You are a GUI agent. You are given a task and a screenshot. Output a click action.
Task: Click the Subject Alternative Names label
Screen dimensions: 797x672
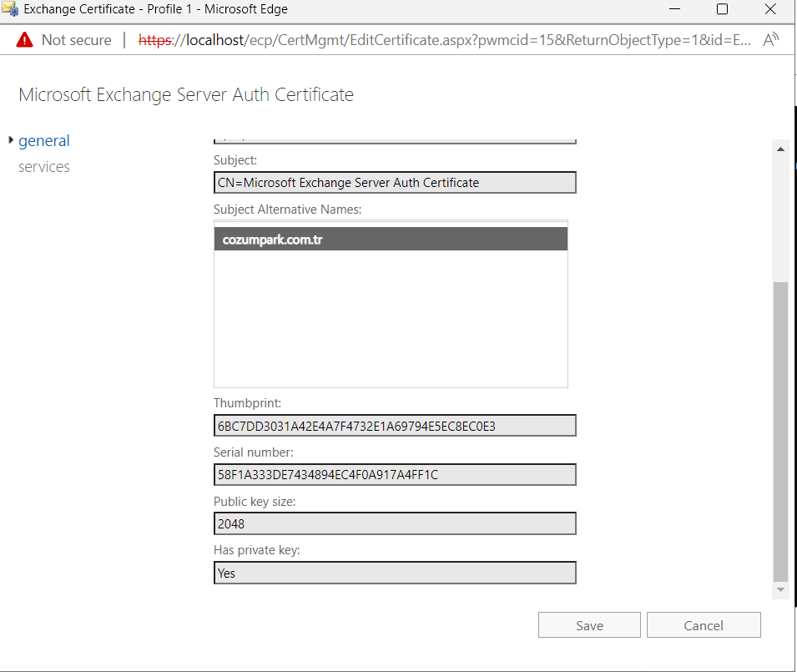point(287,210)
